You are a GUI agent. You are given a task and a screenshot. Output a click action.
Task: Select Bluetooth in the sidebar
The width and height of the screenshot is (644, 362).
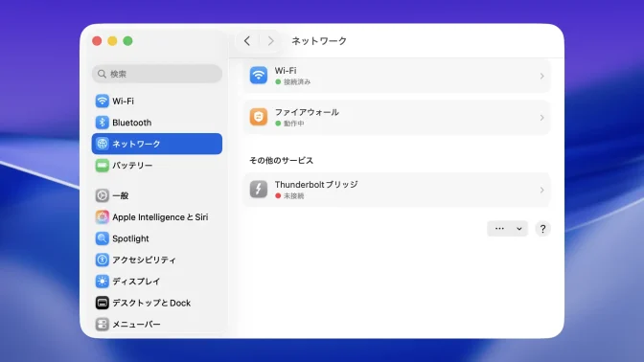[x=157, y=123]
